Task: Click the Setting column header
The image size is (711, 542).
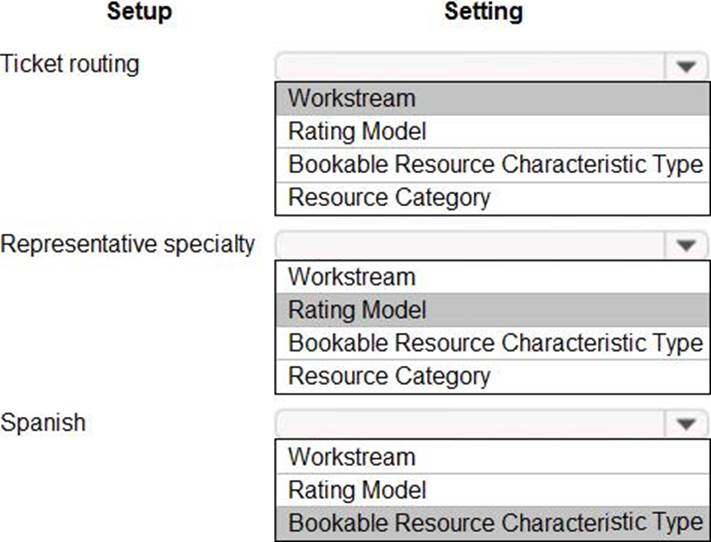Action: 483,12
